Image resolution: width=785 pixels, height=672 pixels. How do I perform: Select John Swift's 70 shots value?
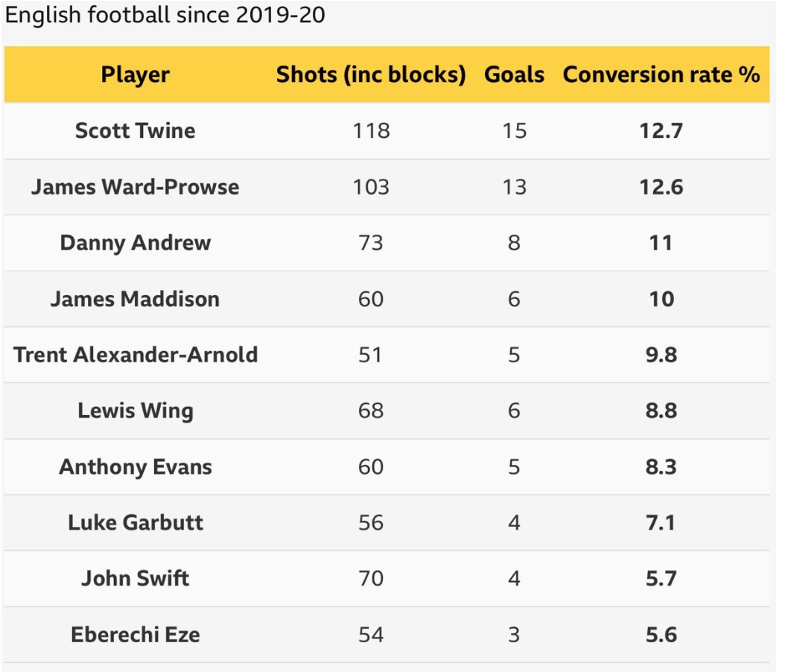[x=371, y=578]
